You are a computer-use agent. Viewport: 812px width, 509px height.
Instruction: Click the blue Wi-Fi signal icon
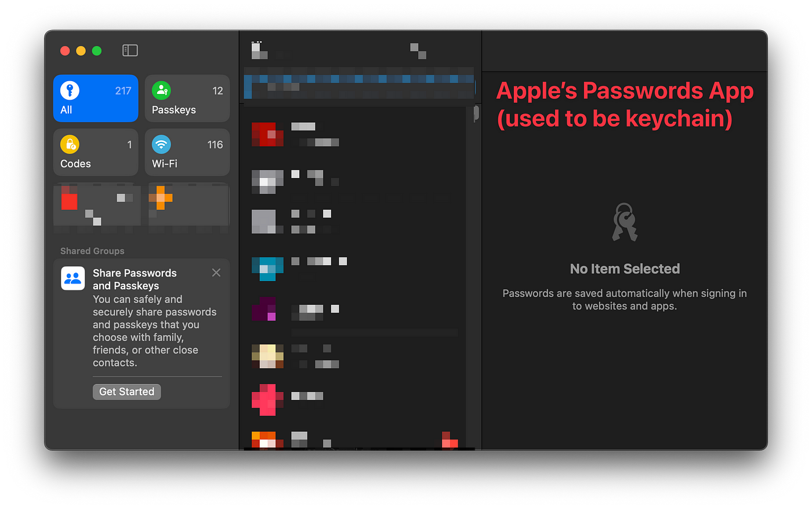click(161, 144)
